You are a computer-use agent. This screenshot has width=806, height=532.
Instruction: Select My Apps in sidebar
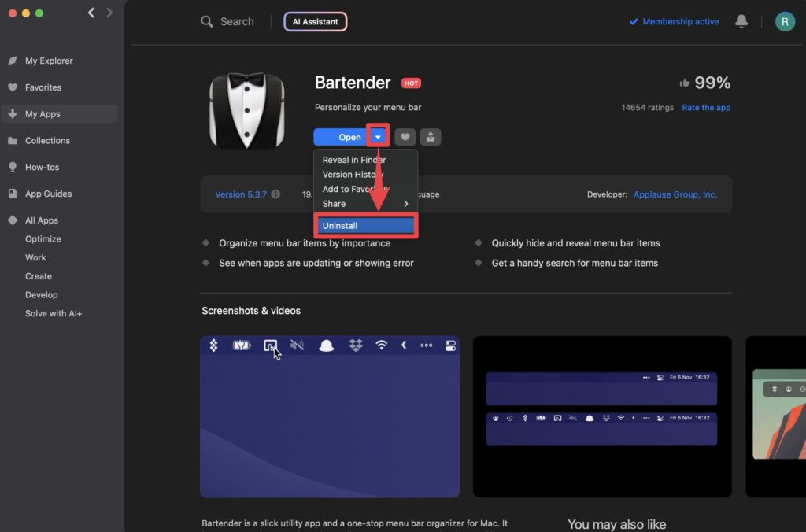60,113
